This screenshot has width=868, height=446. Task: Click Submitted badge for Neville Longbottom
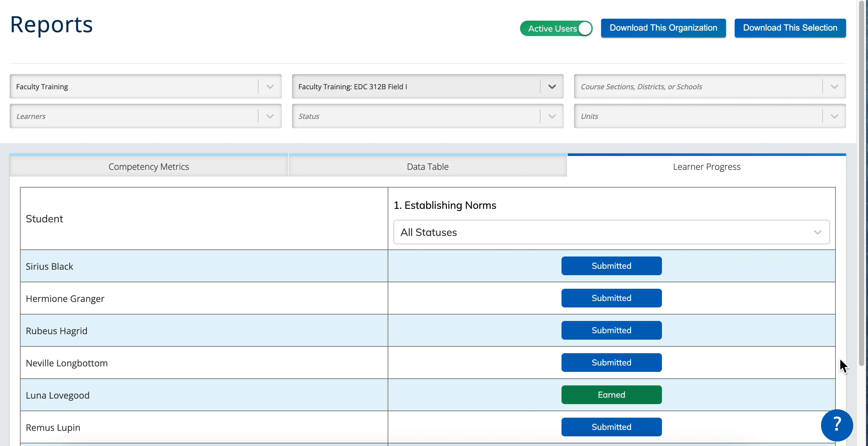coord(611,362)
